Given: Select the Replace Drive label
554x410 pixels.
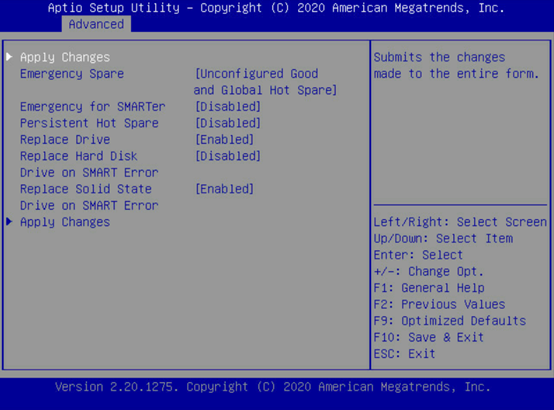Looking at the screenshot, I should 65,140.
